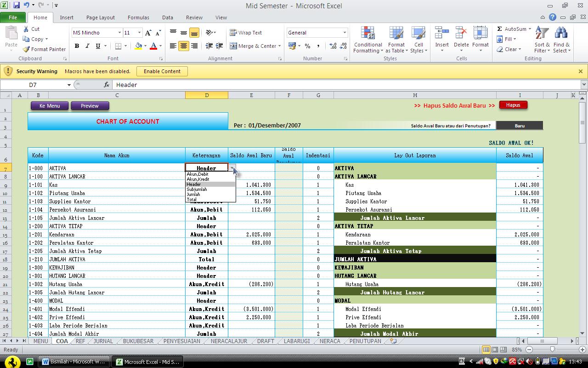Toggle Bold formatting
The height and width of the screenshot is (368, 588).
(x=77, y=46)
